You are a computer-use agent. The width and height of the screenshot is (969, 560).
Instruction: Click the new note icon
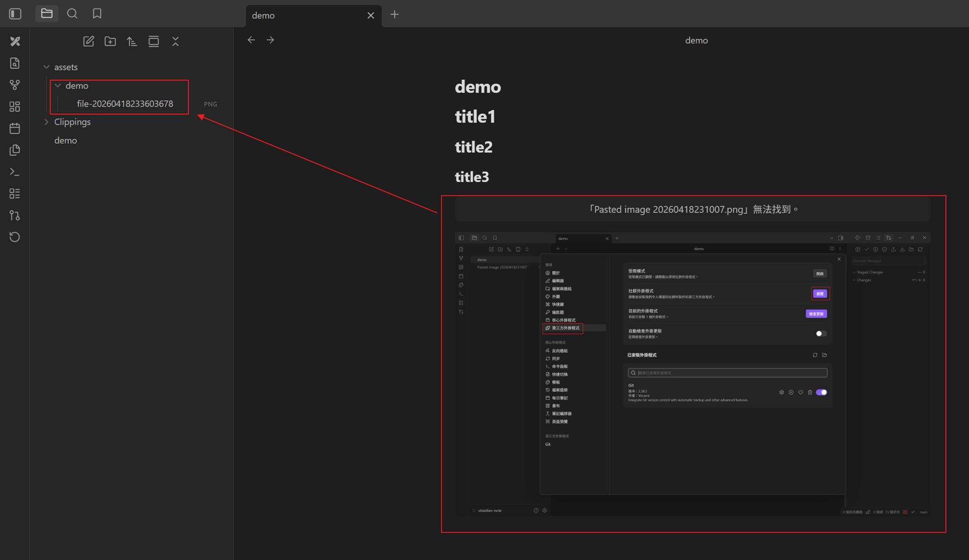click(88, 42)
